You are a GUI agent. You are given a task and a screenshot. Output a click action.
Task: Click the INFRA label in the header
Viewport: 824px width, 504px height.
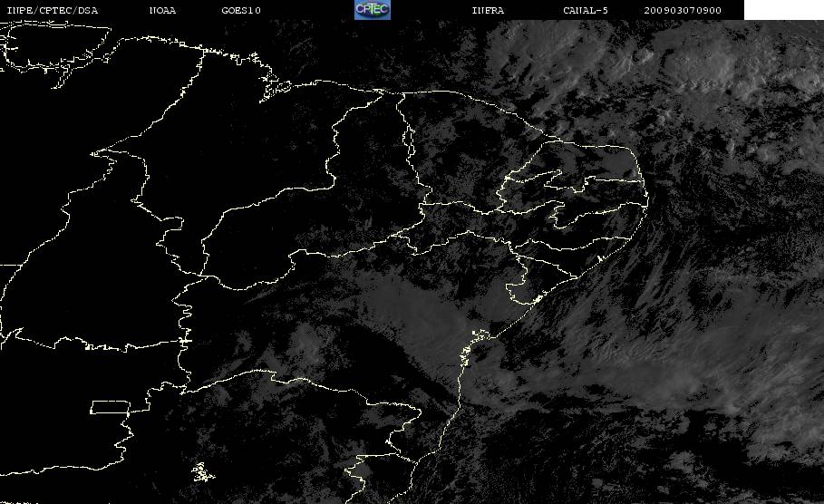point(488,11)
